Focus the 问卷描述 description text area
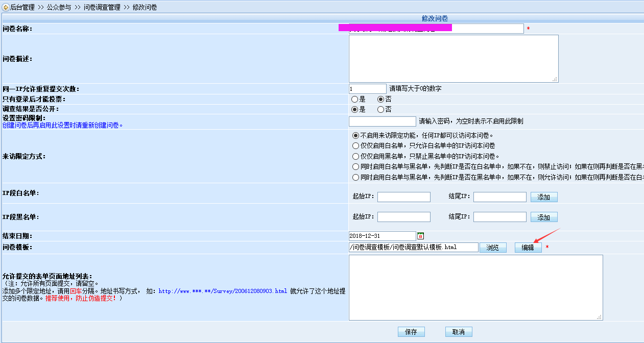Image resolution: width=644 pixels, height=343 pixels. click(453, 58)
